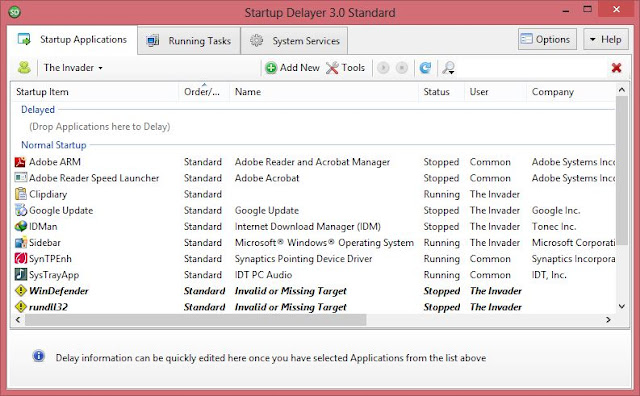Sort by Startup Item column header
Viewport: 640px width, 396px height.
(95, 92)
